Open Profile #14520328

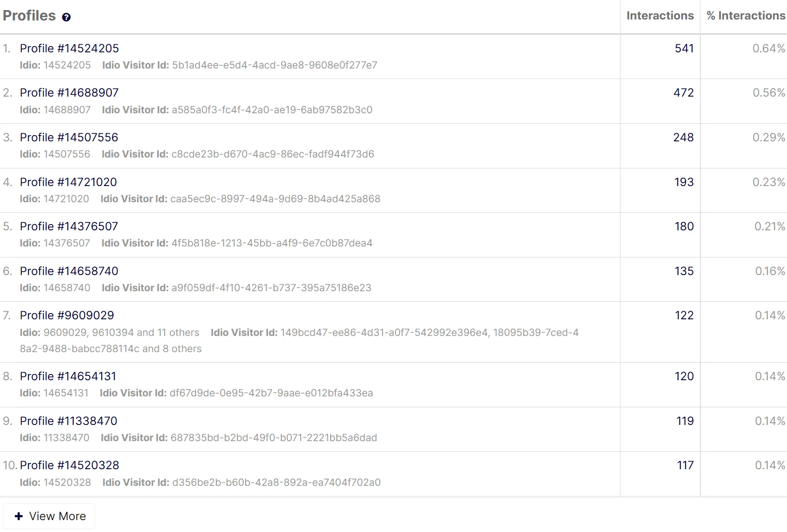69,465
